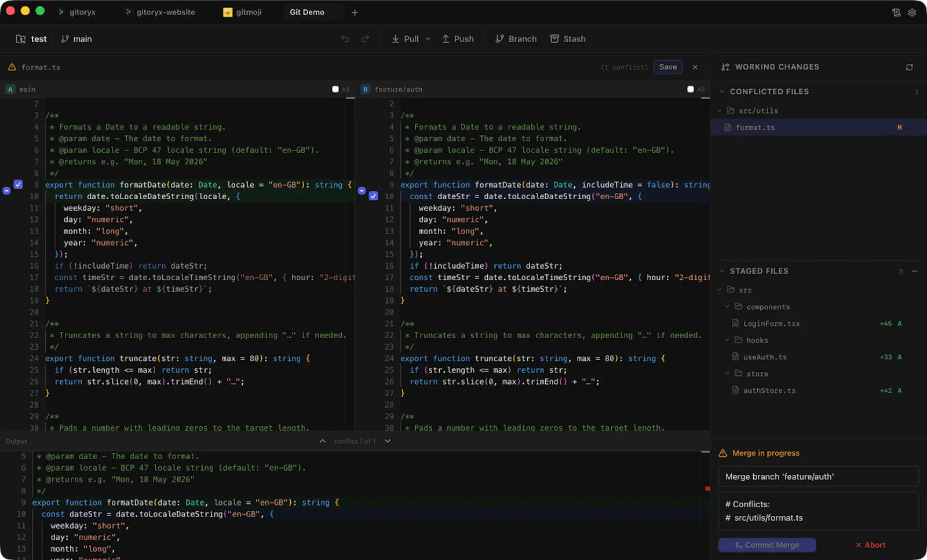Screen dimensions: 927x560
Task: Click the minus marker beside feature/auth line 9
Action: [362, 190]
